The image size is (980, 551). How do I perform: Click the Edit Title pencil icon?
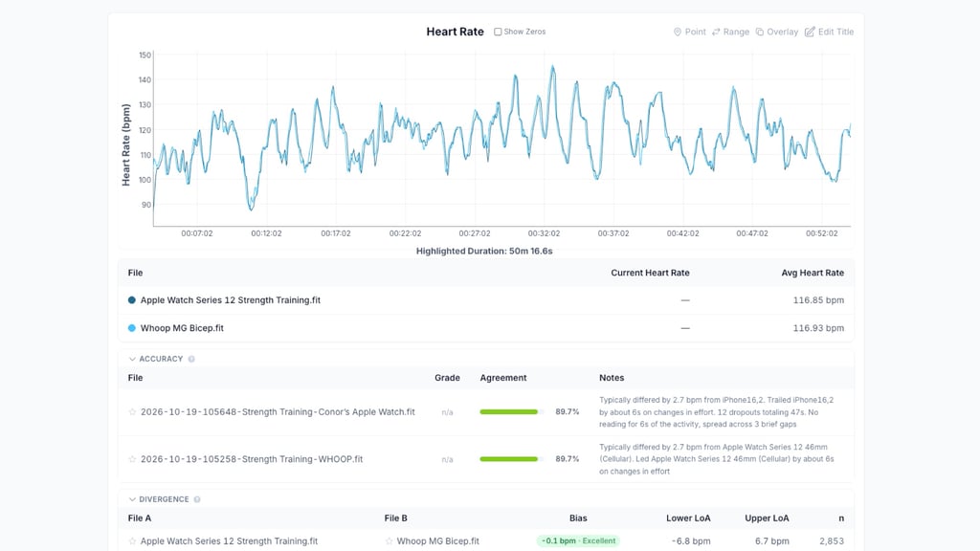[x=810, y=32]
